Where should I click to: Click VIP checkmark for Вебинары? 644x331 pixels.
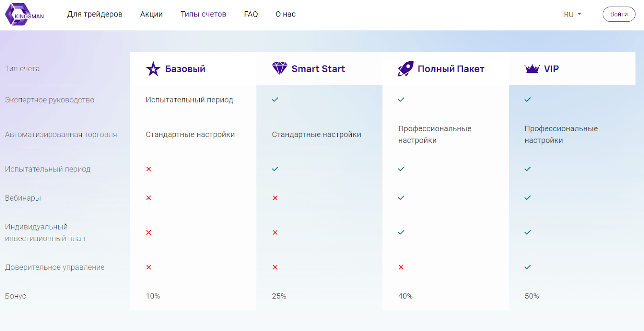[x=528, y=198]
